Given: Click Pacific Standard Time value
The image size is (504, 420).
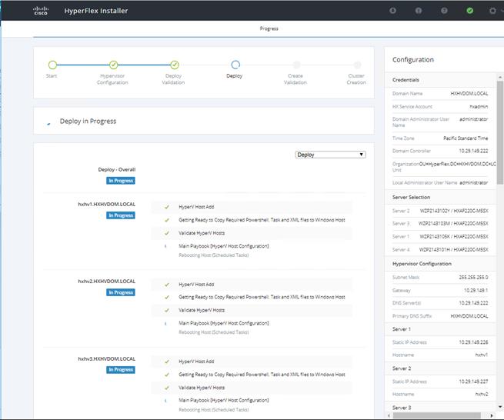Looking at the screenshot, I should pos(466,138).
